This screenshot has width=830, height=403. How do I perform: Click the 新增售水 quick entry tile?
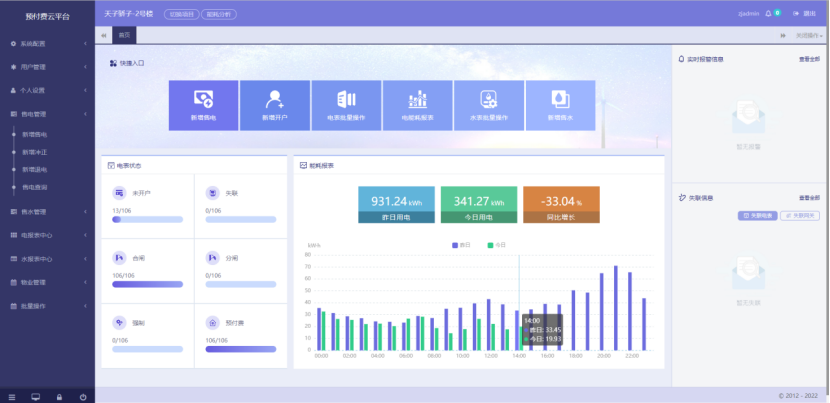pyautogui.click(x=560, y=105)
